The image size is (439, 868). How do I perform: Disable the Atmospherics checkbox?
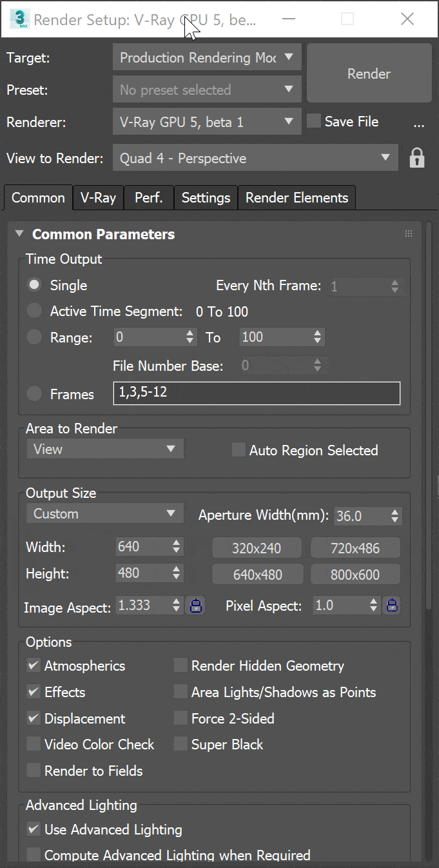coord(34,666)
